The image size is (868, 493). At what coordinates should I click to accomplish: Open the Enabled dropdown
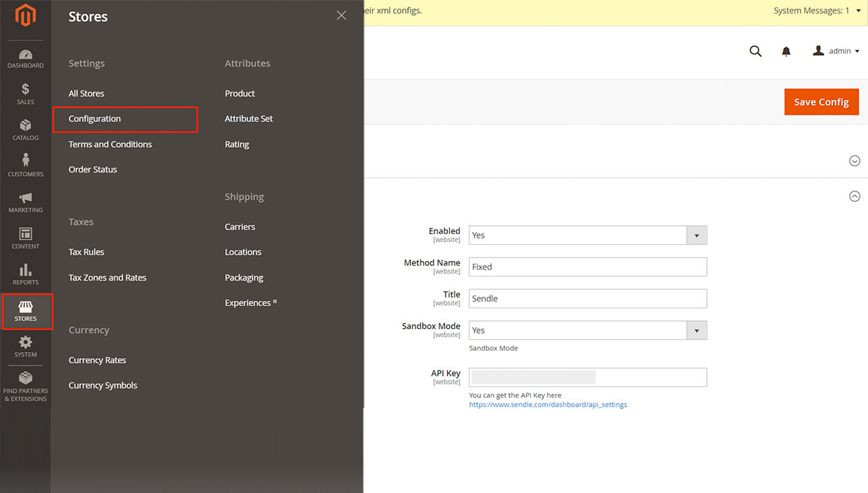(x=587, y=235)
